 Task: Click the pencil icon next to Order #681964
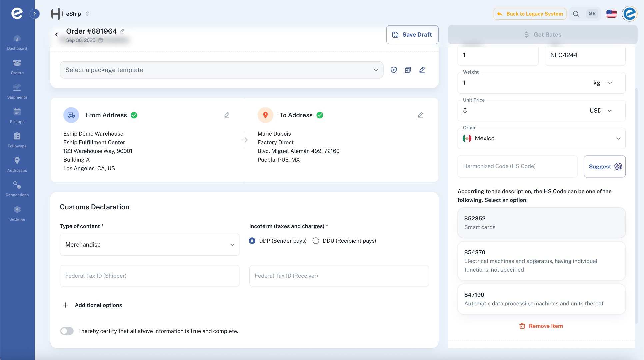point(122,31)
